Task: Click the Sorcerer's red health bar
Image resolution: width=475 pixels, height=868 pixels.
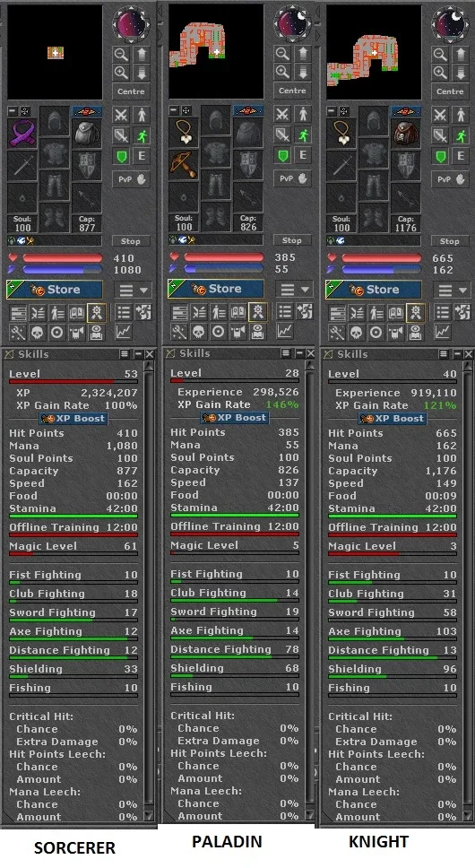Action: click(62, 258)
